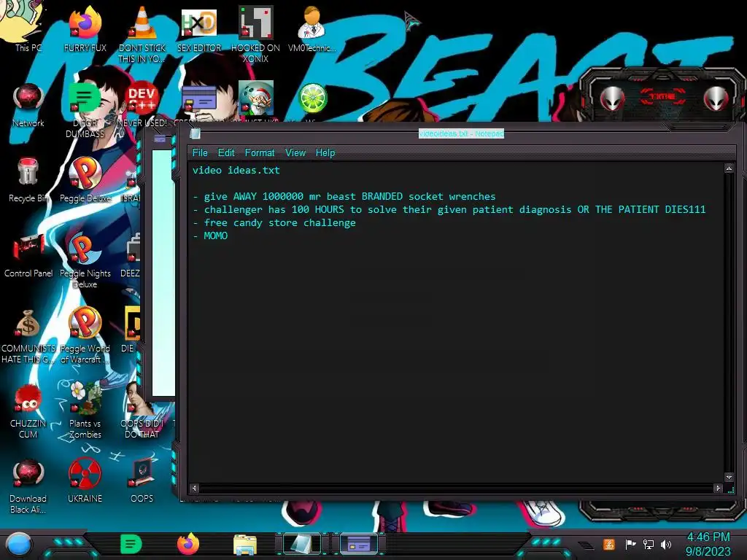The width and height of the screenshot is (747, 560).
Task: Select the COMMUNISTS HATE THIS money bag icon
Action: coord(28,335)
